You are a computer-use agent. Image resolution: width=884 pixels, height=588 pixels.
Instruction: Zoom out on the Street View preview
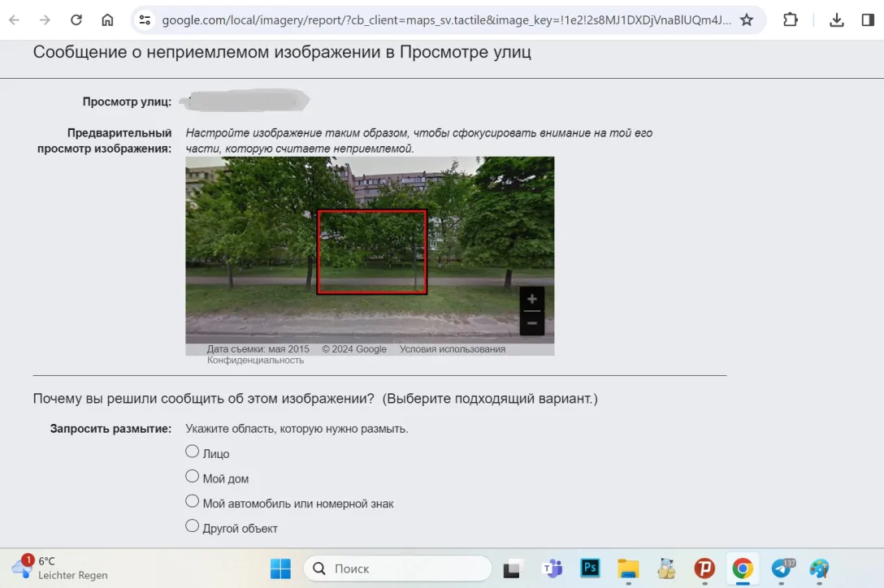(x=531, y=323)
